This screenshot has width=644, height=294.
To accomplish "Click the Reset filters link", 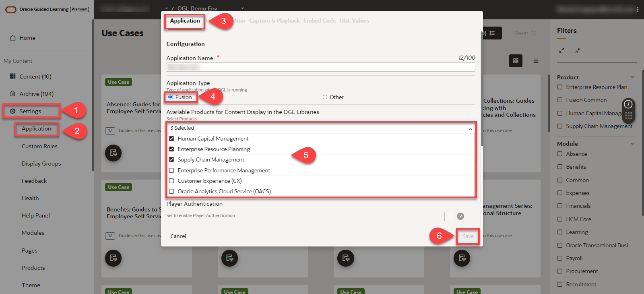I will coord(521,33).
